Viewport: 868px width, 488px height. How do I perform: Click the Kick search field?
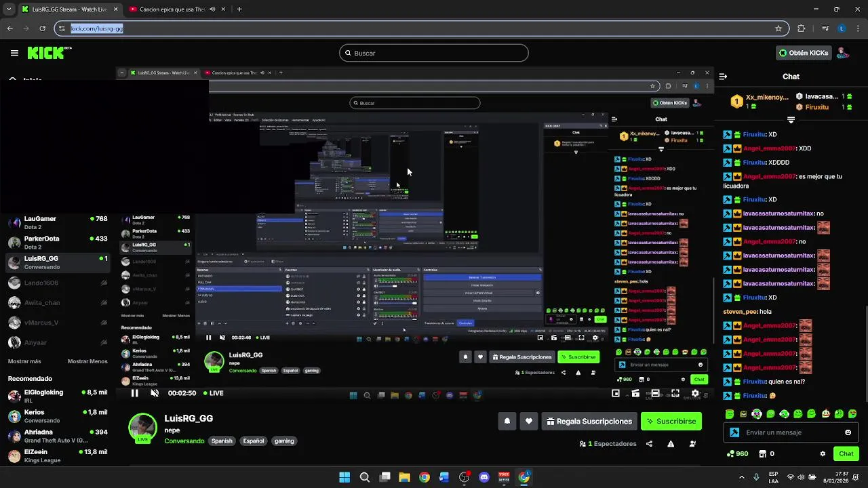tap(434, 53)
